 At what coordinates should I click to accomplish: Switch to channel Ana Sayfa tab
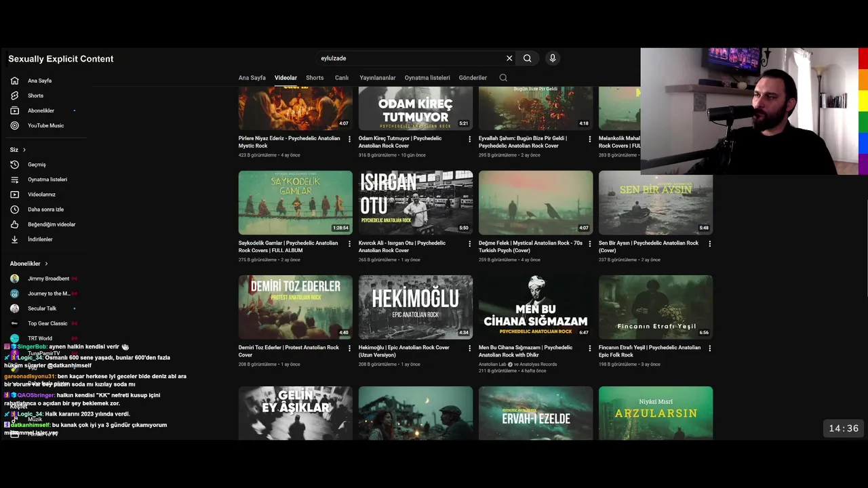252,78
